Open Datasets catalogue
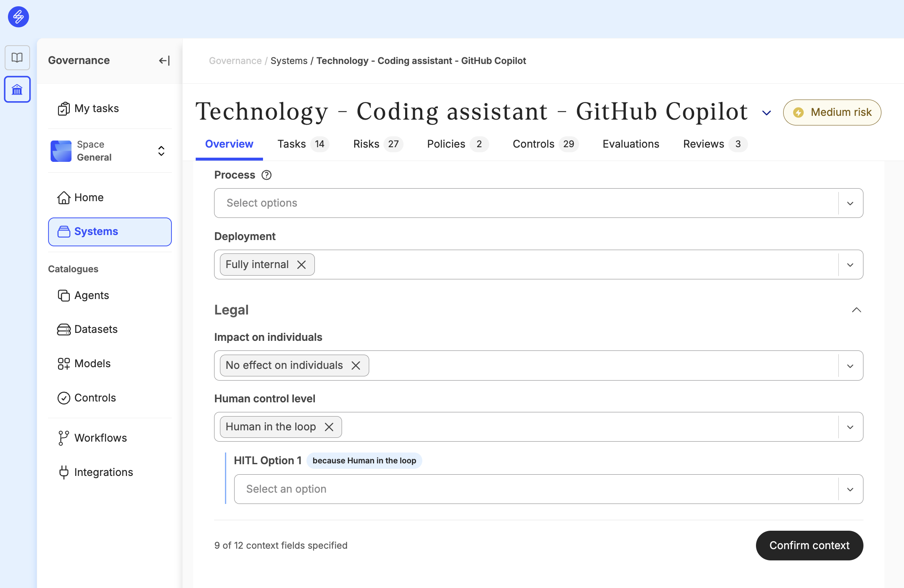904x588 pixels. tap(110, 330)
